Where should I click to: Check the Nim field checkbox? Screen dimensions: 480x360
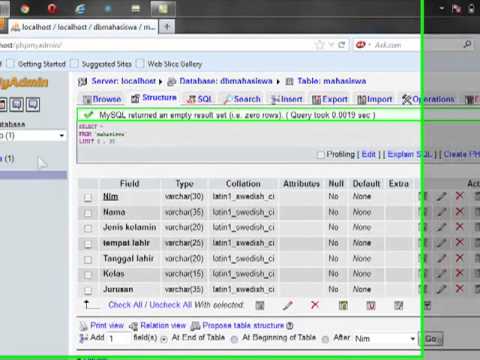(88, 197)
